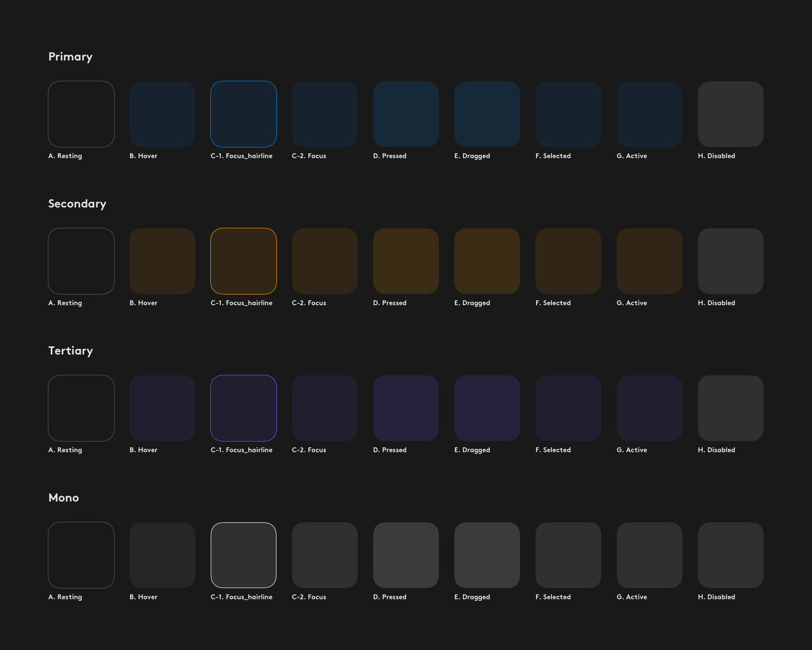Click "F. Selected" label in Mono row
Image resolution: width=812 pixels, height=650 pixels.
(553, 597)
